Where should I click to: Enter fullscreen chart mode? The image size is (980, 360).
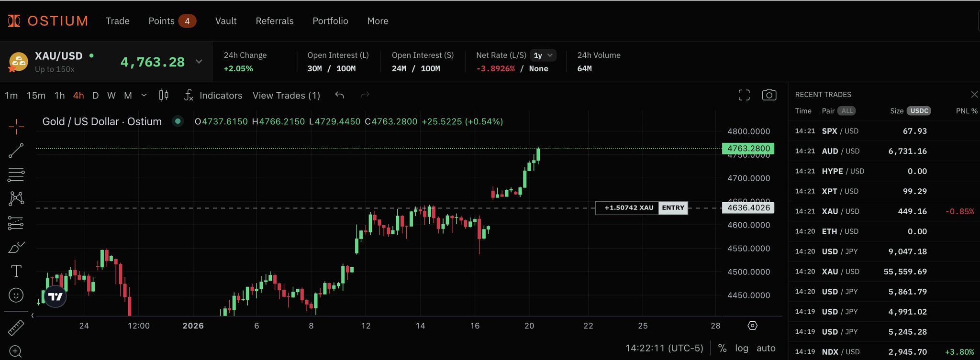[x=744, y=95]
